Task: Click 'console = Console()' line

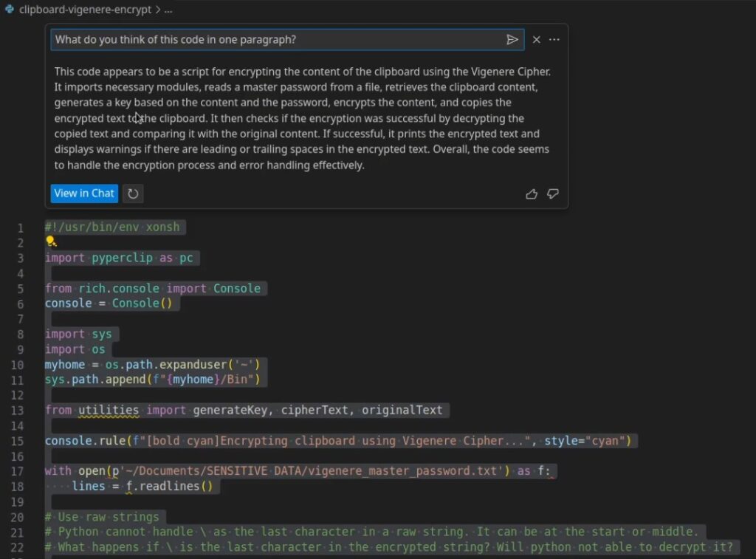Action: click(x=109, y=303)
